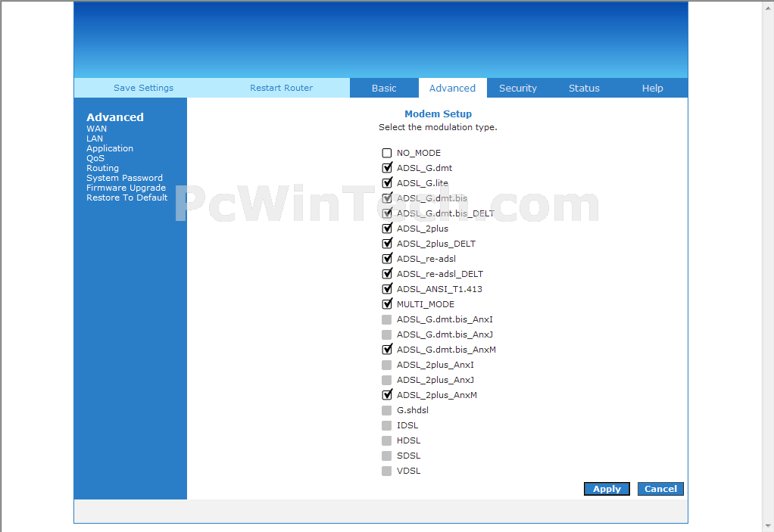
Task: Click ADSL_G.dmt.bis_AnxJ checkbox
Action: click(387, 334)
